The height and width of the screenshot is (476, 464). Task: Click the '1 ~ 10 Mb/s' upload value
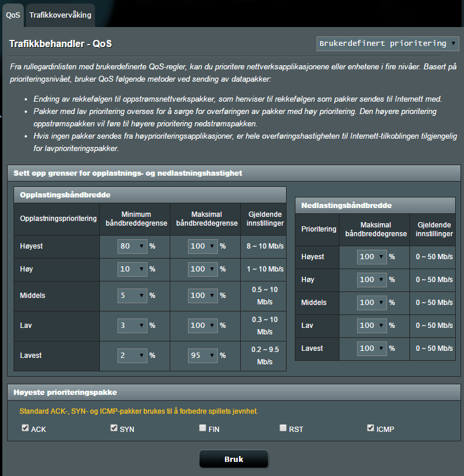pos(265,269)
